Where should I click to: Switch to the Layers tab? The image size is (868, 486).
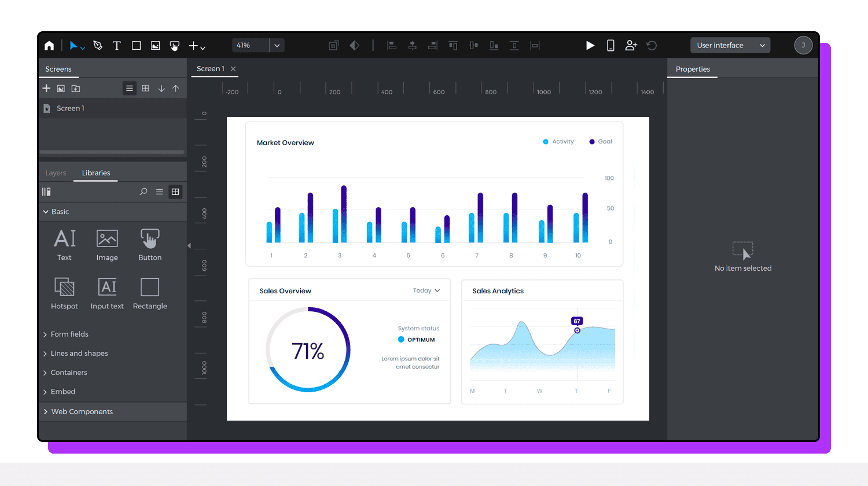click(56, 173)
